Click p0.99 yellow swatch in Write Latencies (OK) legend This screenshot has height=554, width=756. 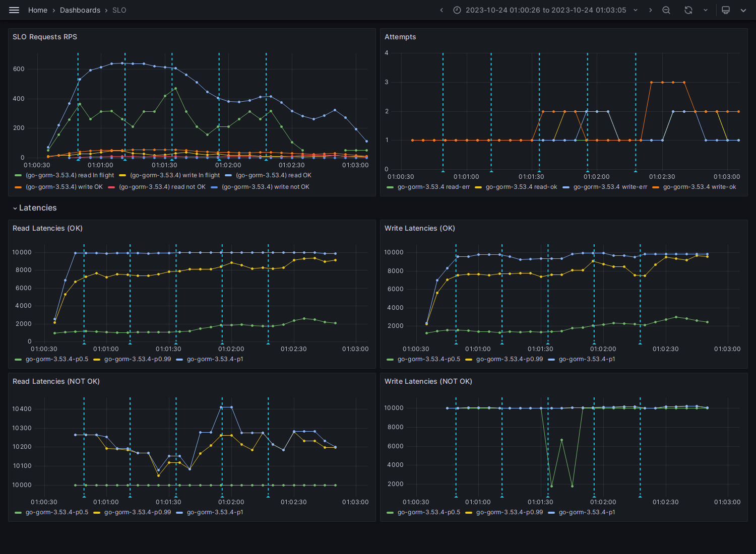point(469,360)
